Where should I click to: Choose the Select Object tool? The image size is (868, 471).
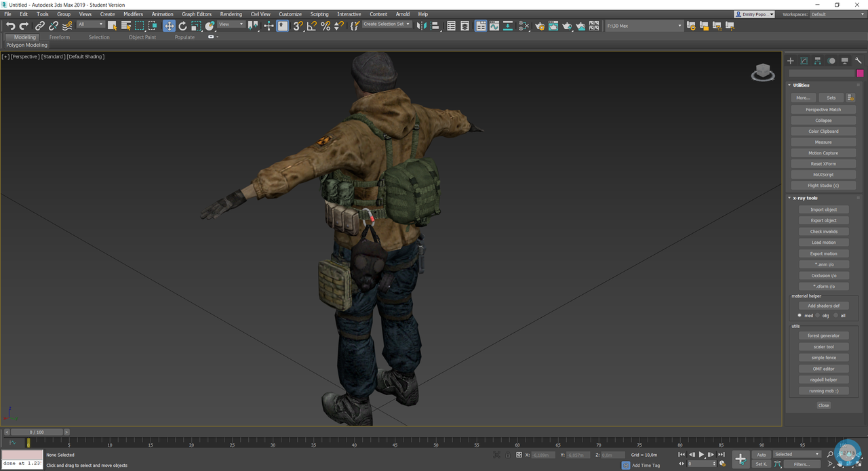[113, 26]
